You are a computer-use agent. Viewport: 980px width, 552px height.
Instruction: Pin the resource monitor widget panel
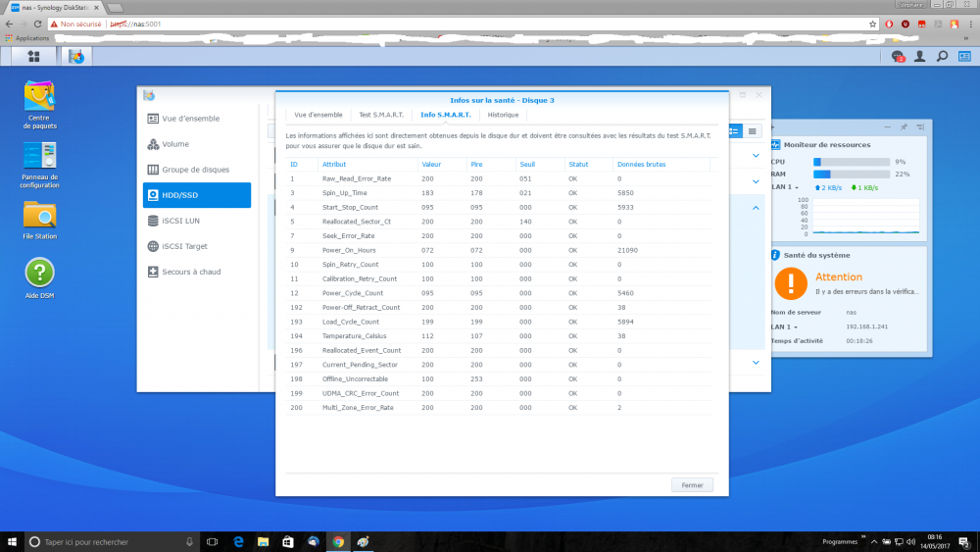(903, 127)
